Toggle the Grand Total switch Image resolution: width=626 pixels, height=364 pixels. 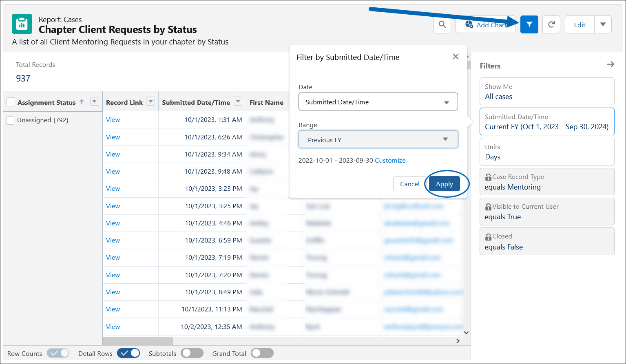(x=262, y=353)
